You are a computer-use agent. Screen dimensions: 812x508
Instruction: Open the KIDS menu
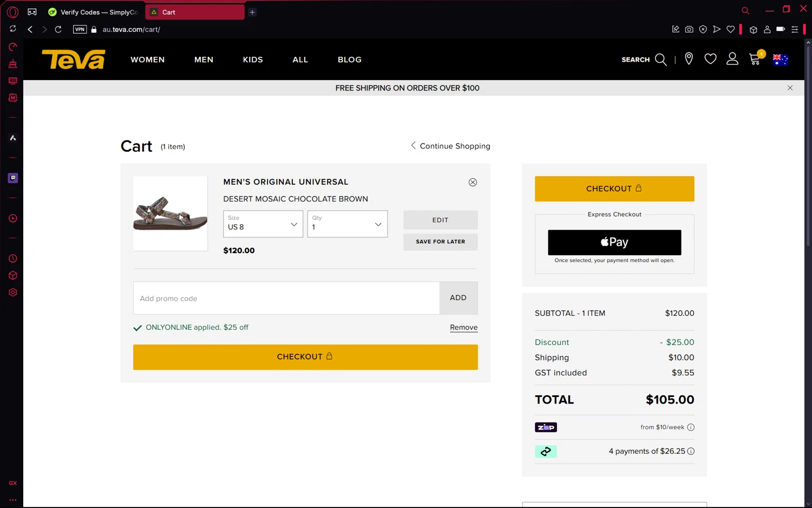pyautogui.click(x=253, y=60)
